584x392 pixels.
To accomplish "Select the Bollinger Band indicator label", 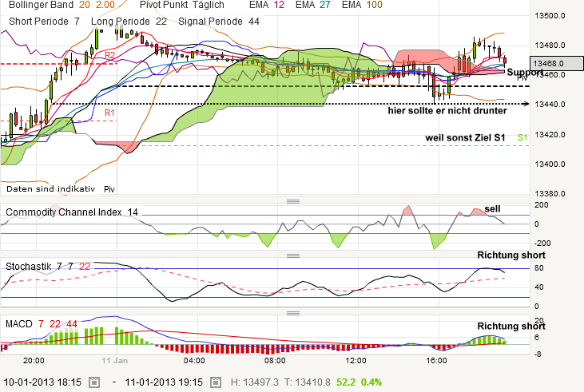I will click(x=41, y=5).
